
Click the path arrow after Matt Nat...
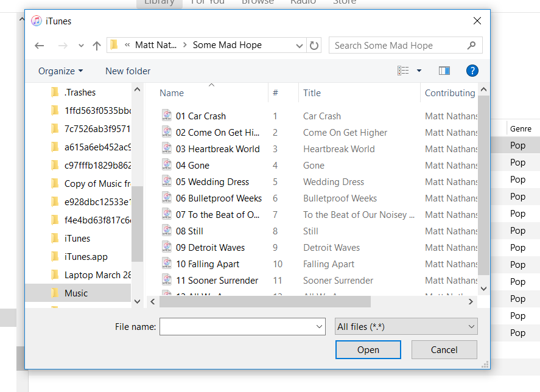coord(185,45)
